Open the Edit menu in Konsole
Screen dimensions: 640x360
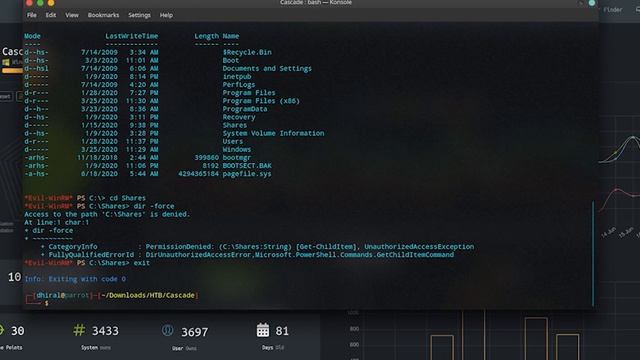click(51, 15)
